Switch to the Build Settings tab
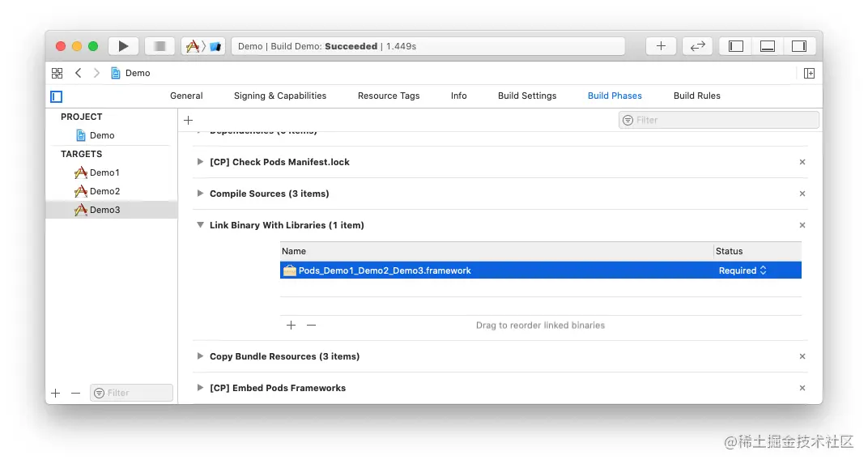868x464 pixels. tap(527, 96)
